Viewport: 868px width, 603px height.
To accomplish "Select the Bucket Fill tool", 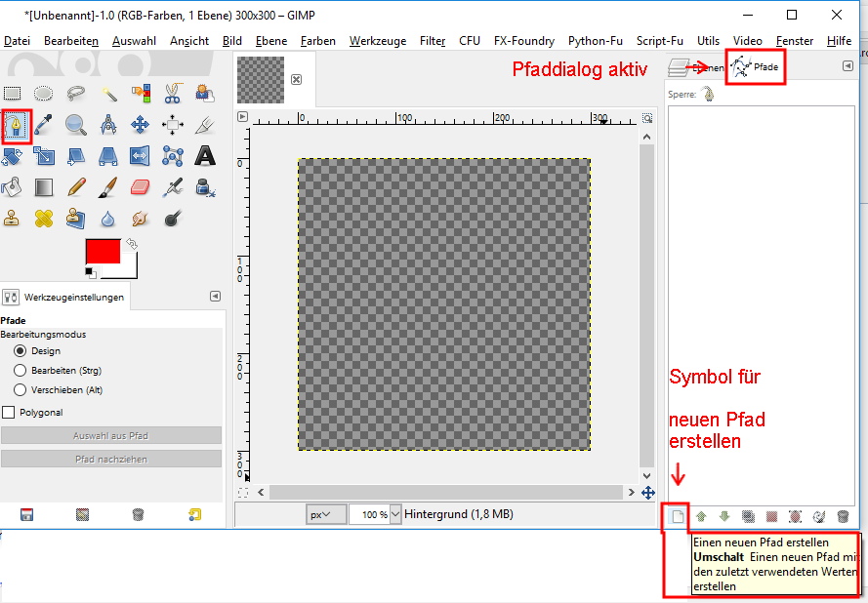I will 12,187.
